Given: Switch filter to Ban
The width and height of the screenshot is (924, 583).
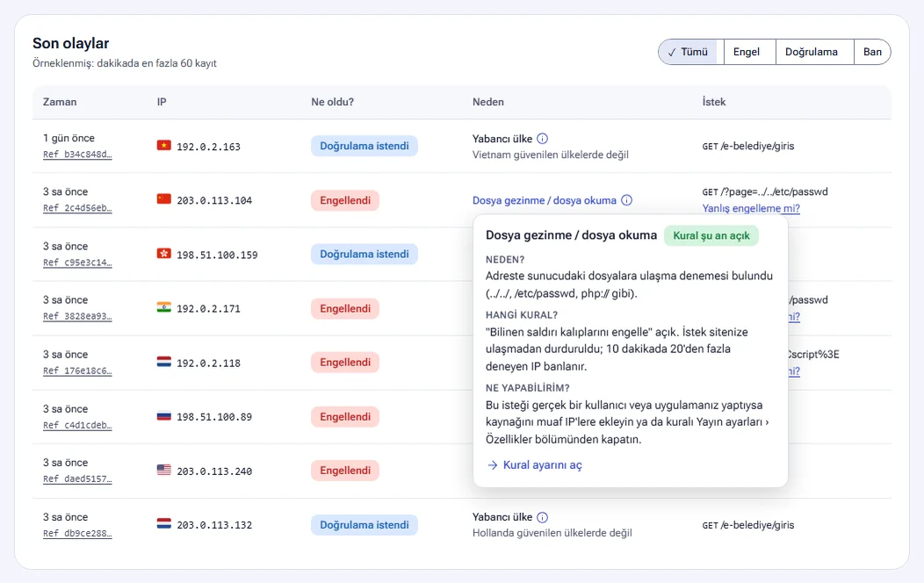Looking at the screenshot, I should point(872,52).
